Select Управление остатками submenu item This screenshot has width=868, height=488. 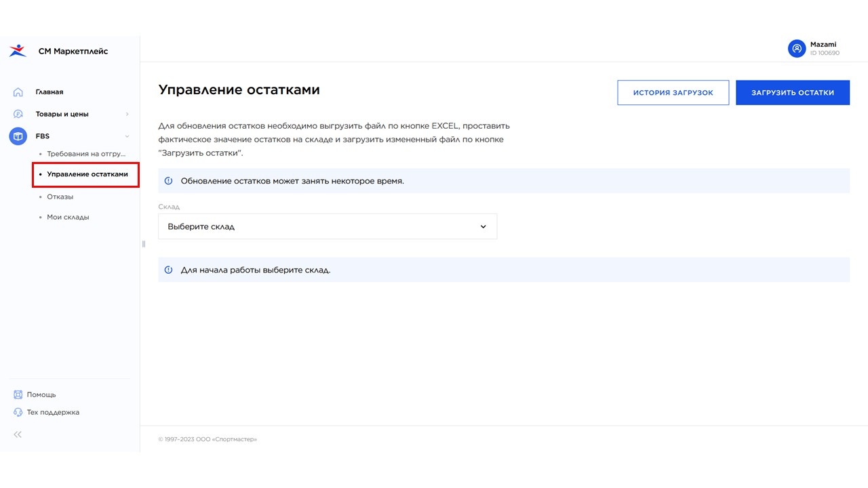click(x=87, y=174)
